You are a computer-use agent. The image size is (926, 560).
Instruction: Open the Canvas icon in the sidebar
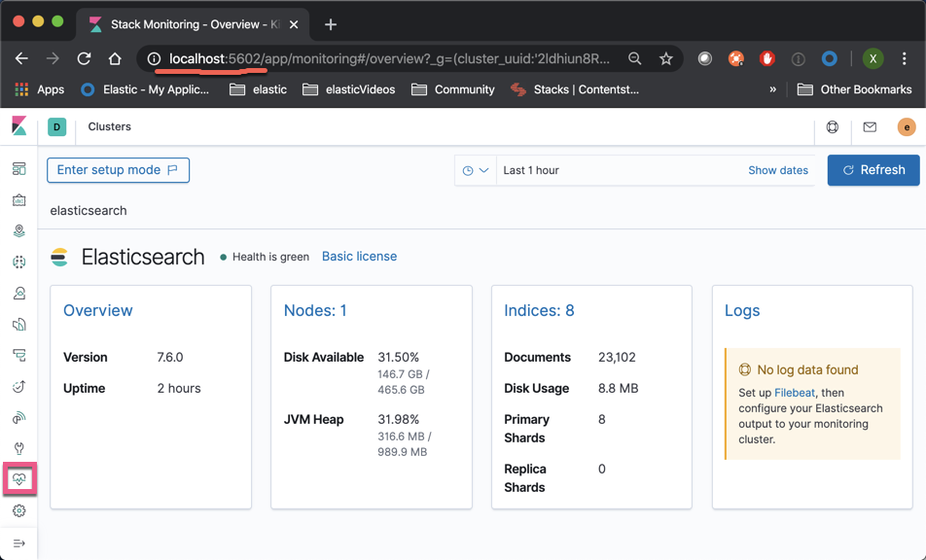pyautogui.click(x=18, y=200)
